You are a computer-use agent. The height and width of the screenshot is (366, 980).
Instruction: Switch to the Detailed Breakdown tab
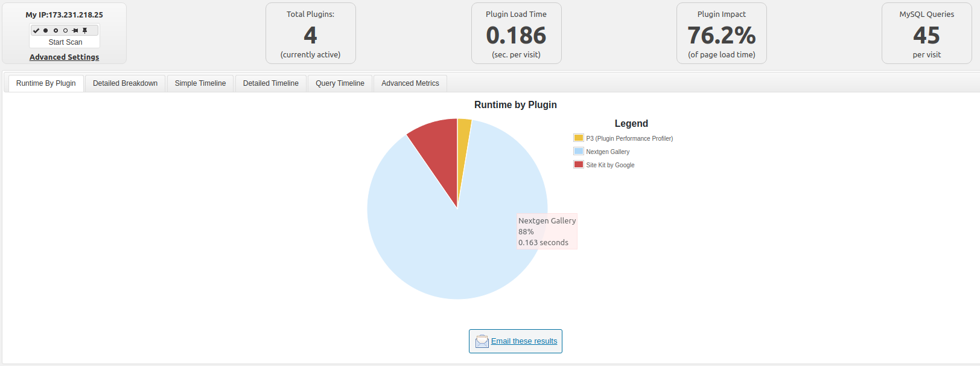[126, 83]
